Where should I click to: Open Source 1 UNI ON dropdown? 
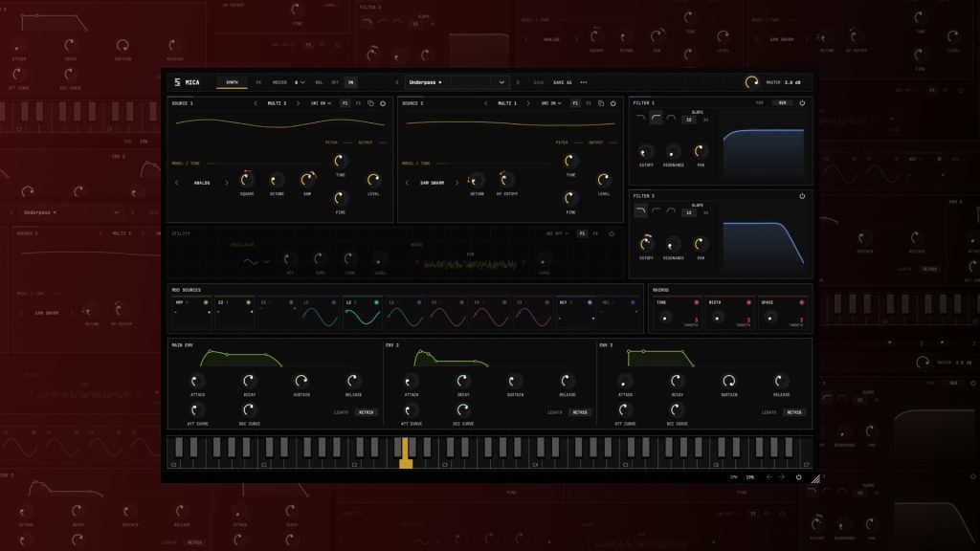(x=322, y=103)
